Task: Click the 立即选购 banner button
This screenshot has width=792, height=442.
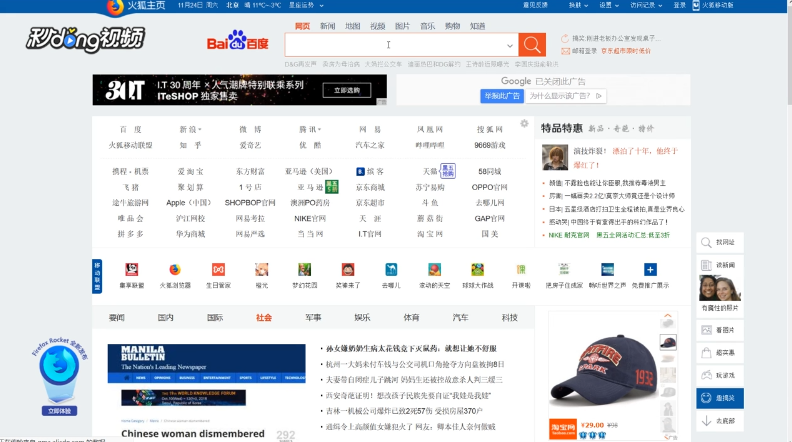Action: coord(347,90)
